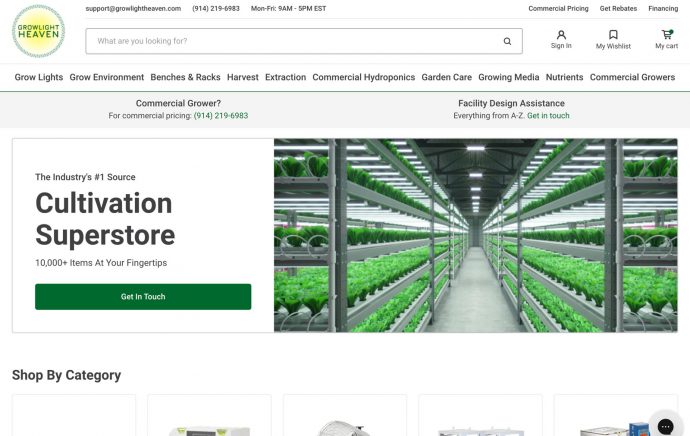Focus the 'What are you looking for?' search field

click(x=295, y=41)
